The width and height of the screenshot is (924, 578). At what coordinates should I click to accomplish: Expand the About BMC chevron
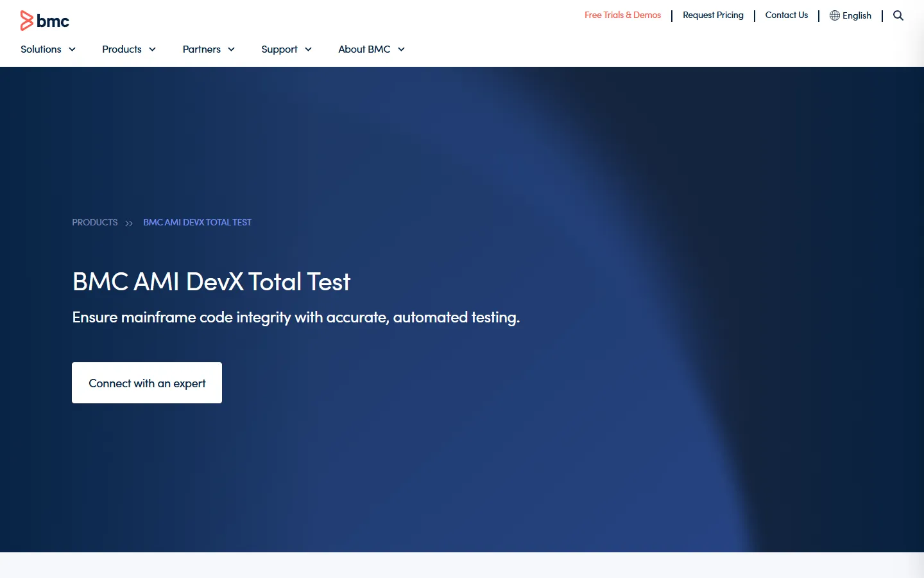(x=401, y=49)
